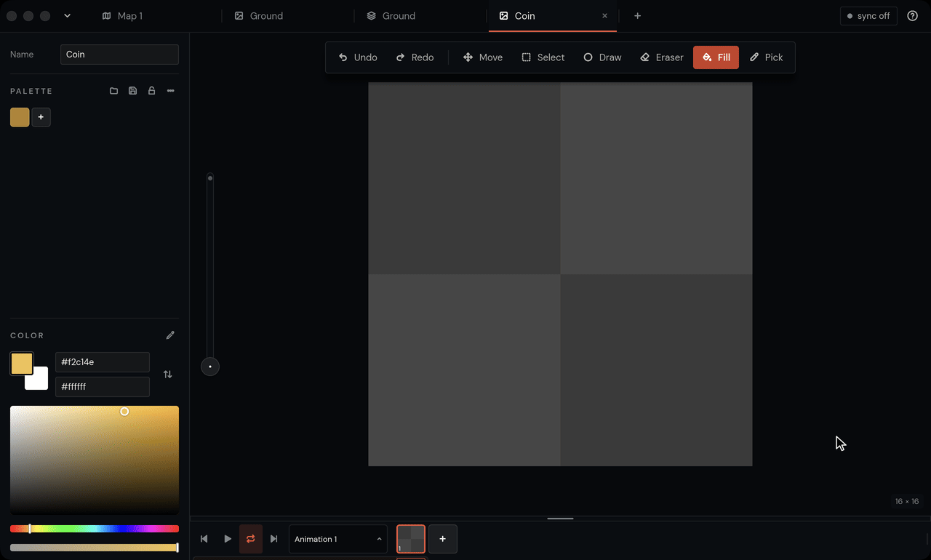Click the Redo tool
931x560 pixels.
(415, 57)
